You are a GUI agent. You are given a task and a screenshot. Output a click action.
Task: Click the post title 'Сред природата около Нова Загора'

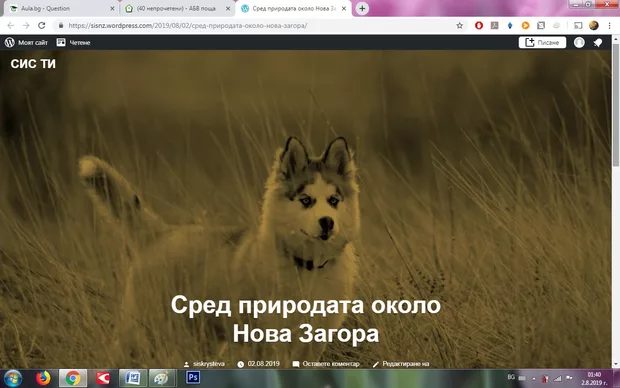tap(306, 319)
